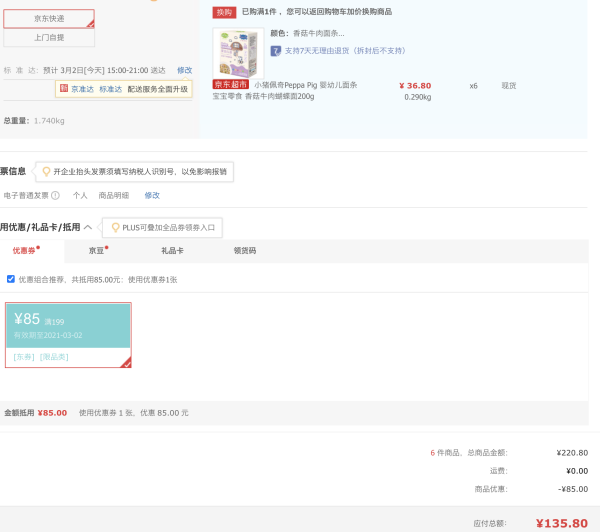The width and height of the screenshot is (600, 532).
Task: Click lightbulb icon in invoice tip
Action: (46, 171)
